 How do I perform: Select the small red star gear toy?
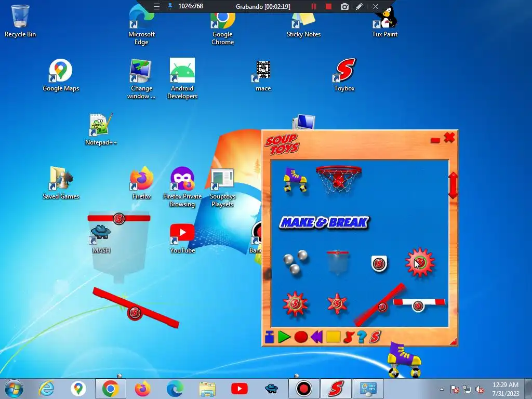[x=337, y=303]
